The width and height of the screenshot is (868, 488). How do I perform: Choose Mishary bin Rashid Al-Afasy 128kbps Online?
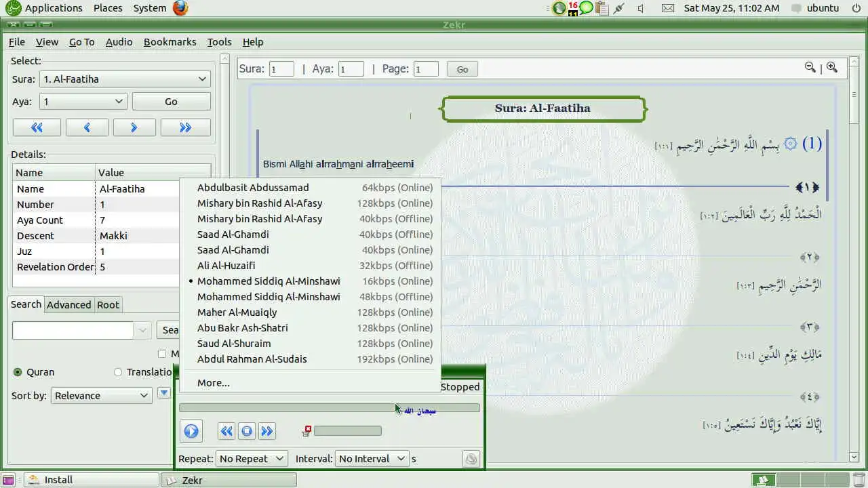click(312, 203)
